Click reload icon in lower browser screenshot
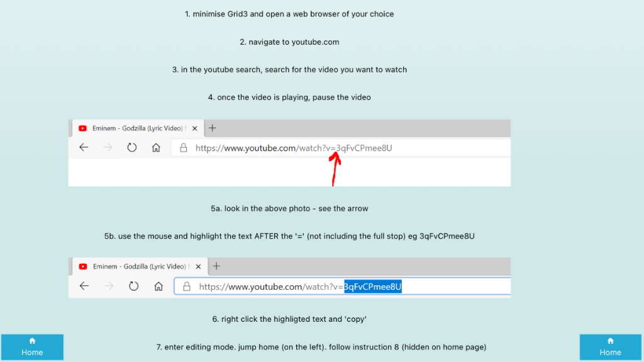 coord(133,286)
